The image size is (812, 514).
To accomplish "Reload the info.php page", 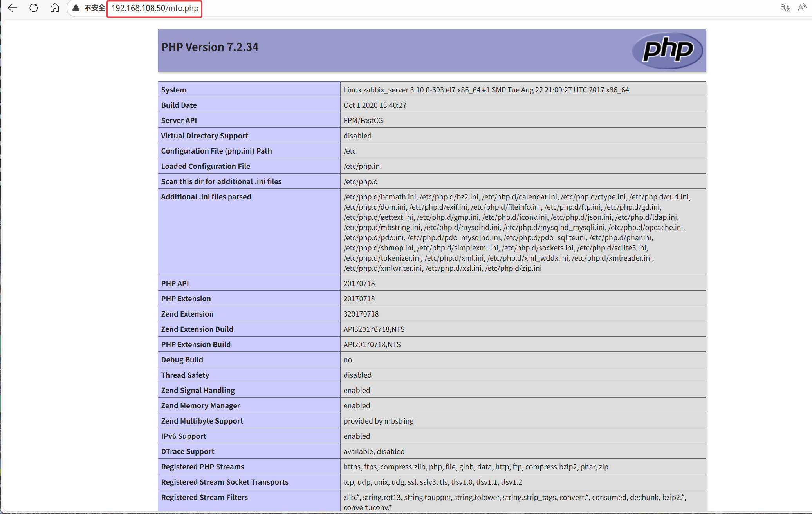I will tap(34, 8).
